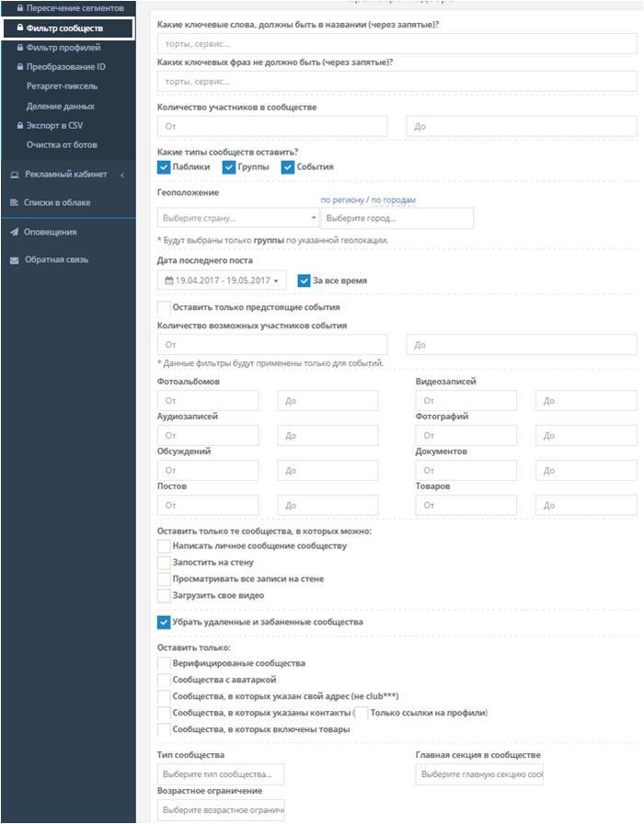644x824 pixels.
Task: Click list icon next to Списки в облаке
Action: (15, 202)
